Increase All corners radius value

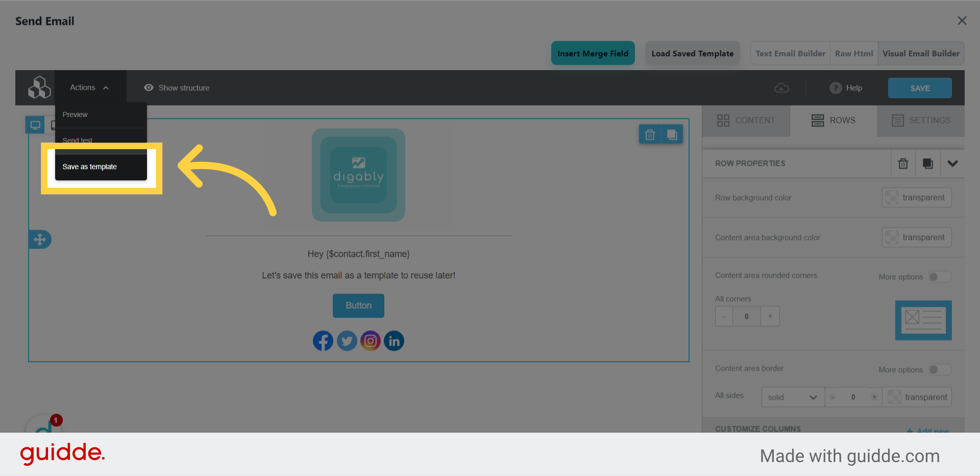(x=770, y=316)
